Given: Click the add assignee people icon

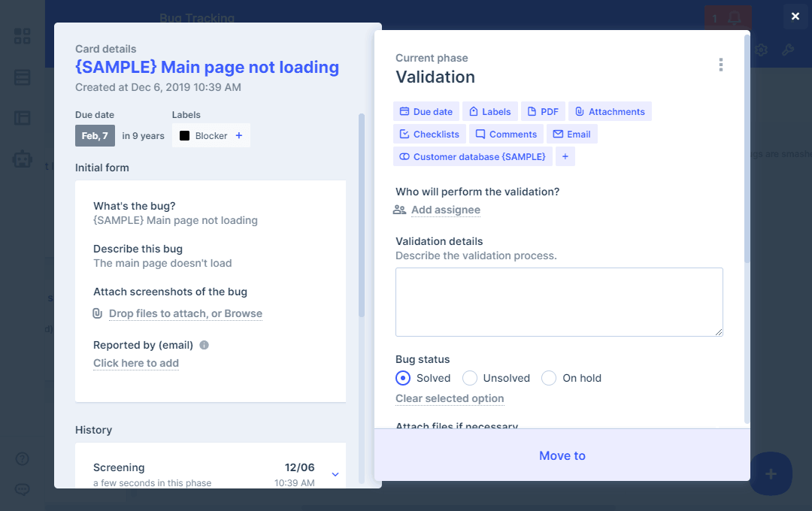Looking at the screenshot, I should pyautogui.click(x=399, y=210).
